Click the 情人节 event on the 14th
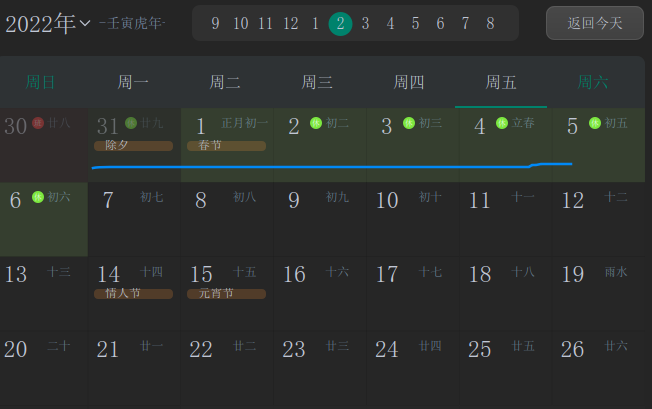The height and width of the screenshot is (409, 652). (133, 294)
